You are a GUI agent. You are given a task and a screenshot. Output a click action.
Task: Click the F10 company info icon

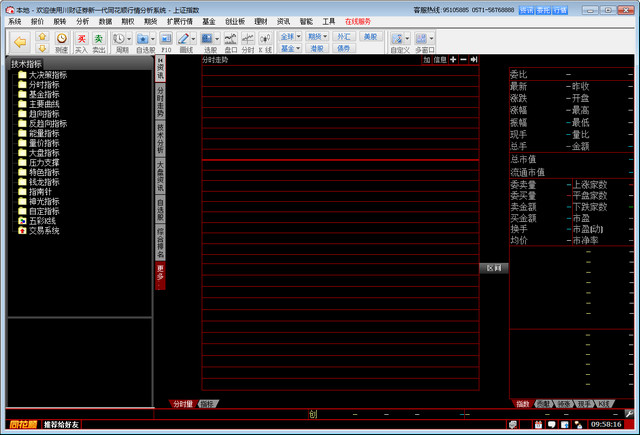click(166, 42)
